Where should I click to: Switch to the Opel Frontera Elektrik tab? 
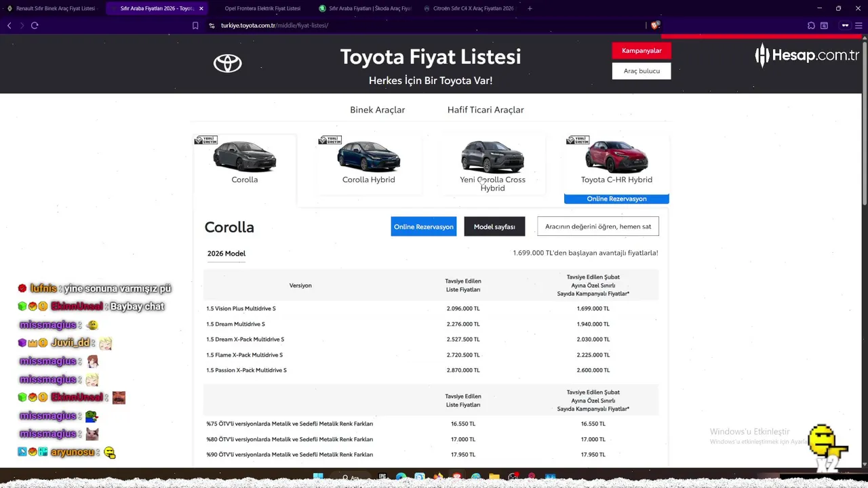[x=262, y=8]
